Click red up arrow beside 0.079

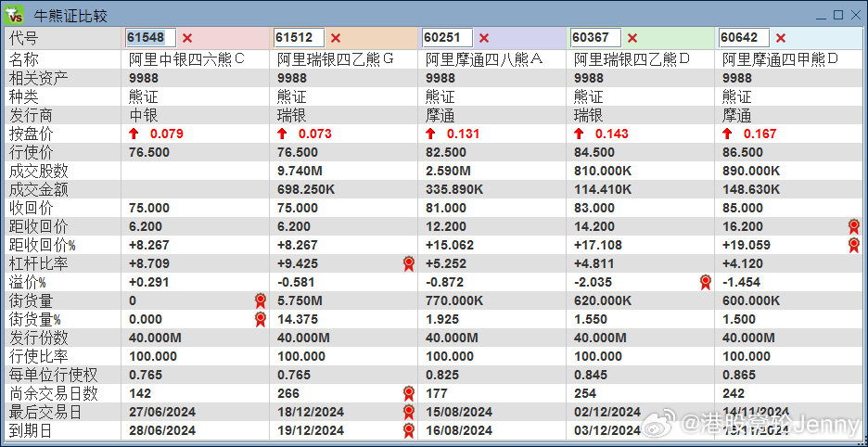click(134, 134)
